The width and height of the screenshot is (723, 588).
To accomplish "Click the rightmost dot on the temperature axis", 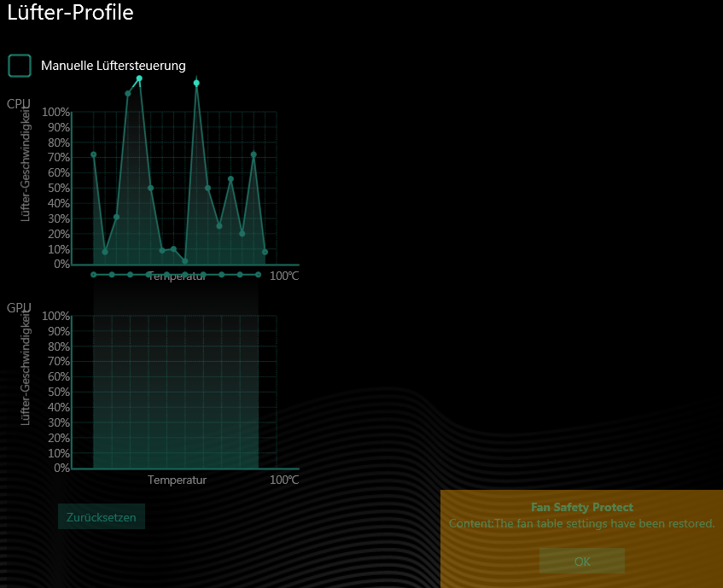I will (258, 275).
